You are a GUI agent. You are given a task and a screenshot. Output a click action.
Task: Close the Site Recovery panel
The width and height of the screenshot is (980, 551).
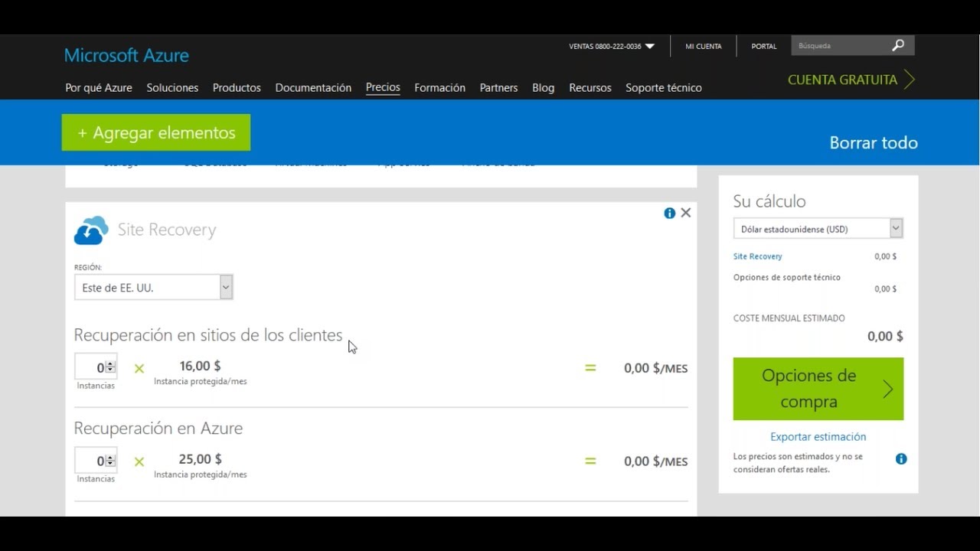(x=686, y=213)
